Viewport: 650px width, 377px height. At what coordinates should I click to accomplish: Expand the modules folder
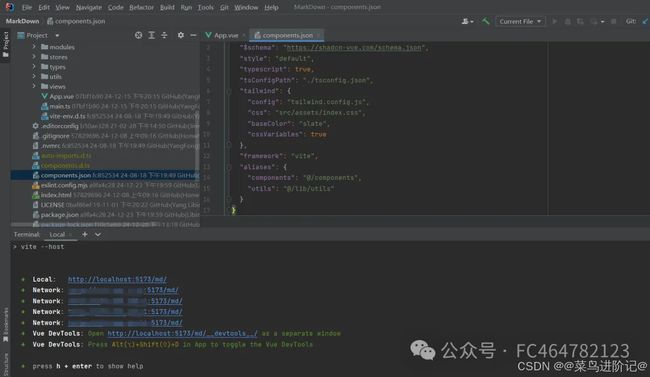click(x=34, y=47)
